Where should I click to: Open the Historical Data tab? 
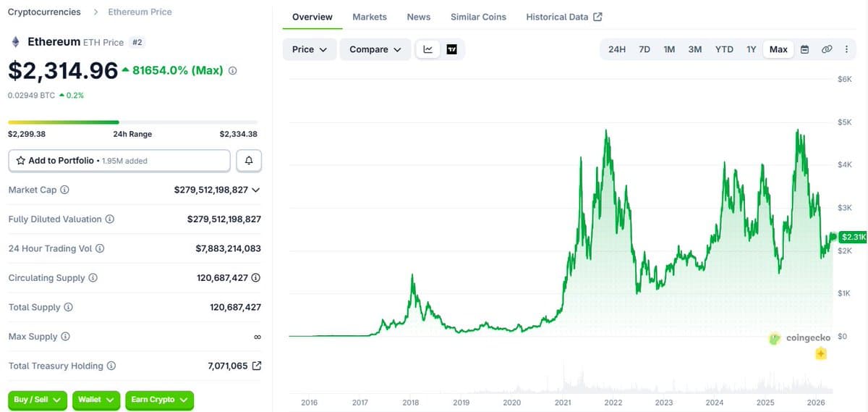click(x=564, y=17)
